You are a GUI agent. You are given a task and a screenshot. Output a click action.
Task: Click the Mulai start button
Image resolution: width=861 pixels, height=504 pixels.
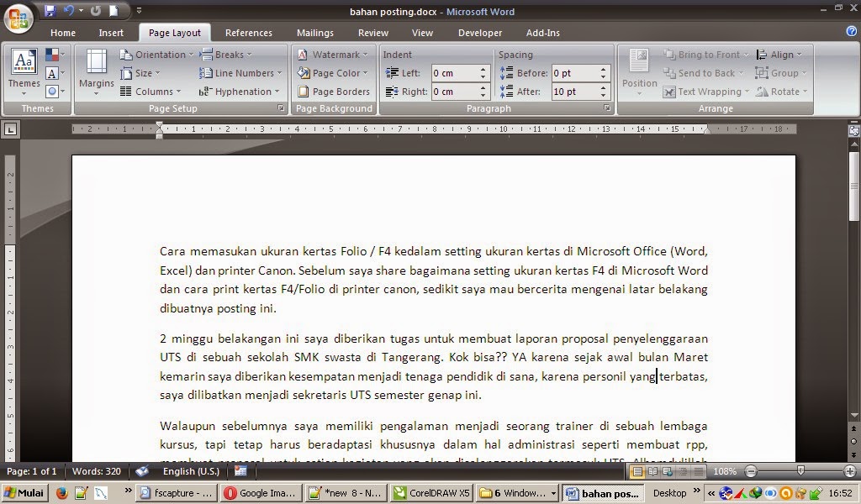coord(25,492)
